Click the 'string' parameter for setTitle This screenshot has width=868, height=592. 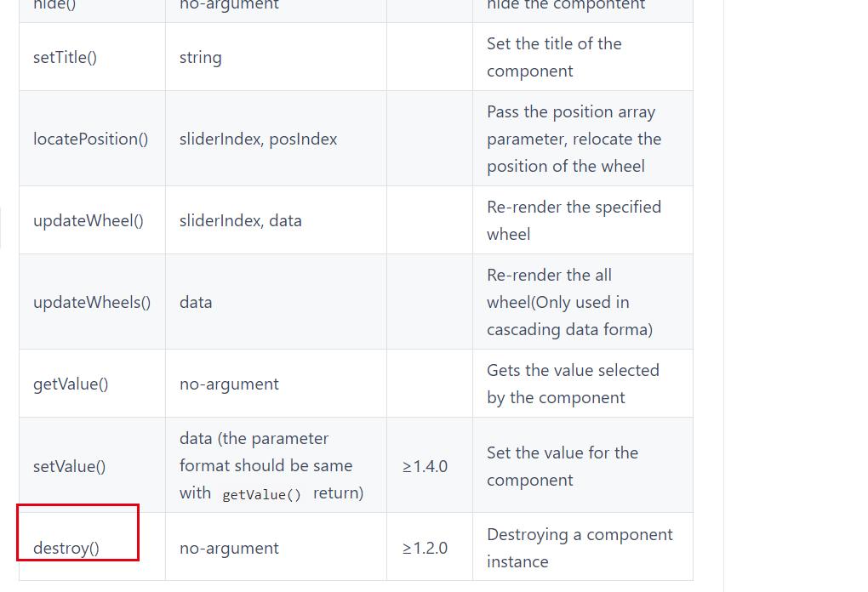[200, 57]
